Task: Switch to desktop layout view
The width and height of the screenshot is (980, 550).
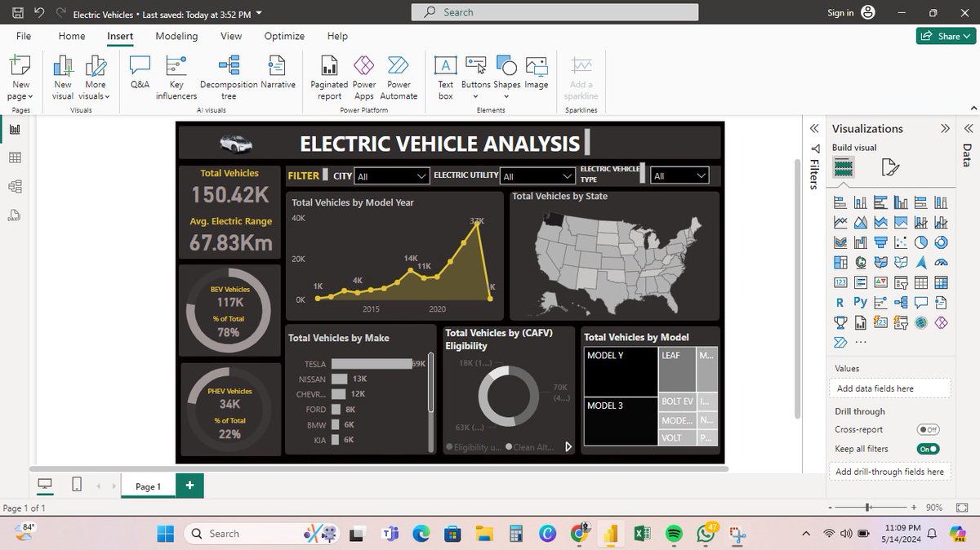Action: point(45,486)
